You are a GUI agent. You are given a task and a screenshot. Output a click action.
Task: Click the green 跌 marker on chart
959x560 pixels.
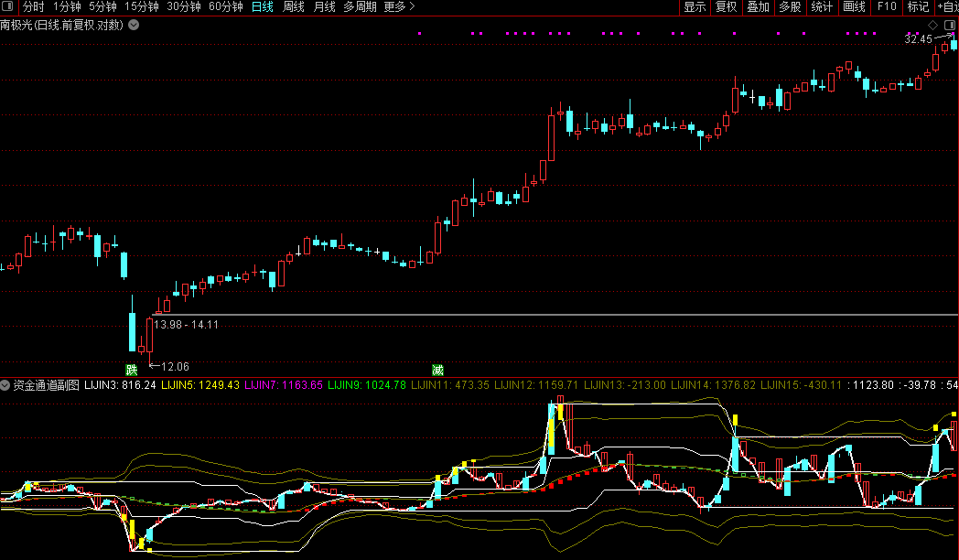131,370
